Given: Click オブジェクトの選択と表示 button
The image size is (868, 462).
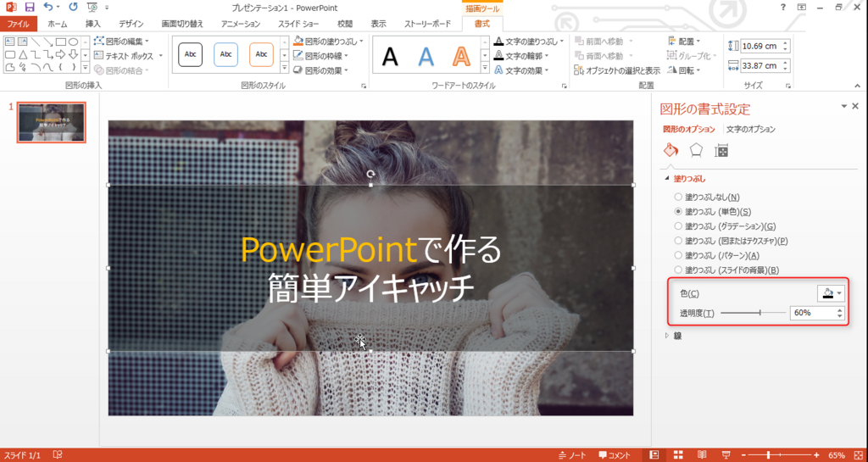Looking at the screenshot, I should coord(617,70).
